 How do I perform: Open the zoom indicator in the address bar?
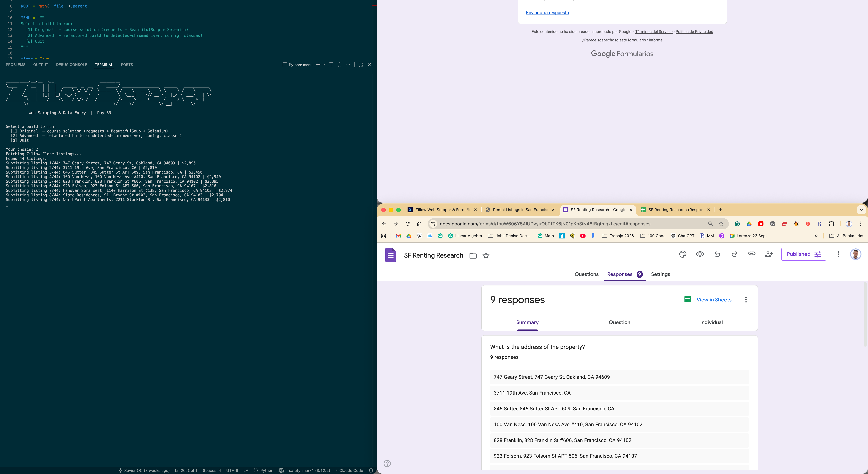[710, 224]
